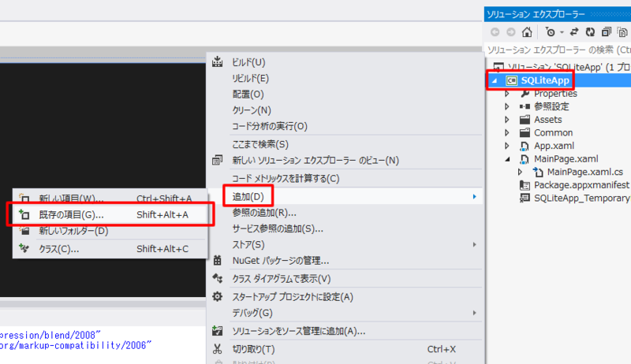This screenshot has width=631, height=364.
Task: Choose クリーン(N) from the context menu
Action: tap(252, 110)
